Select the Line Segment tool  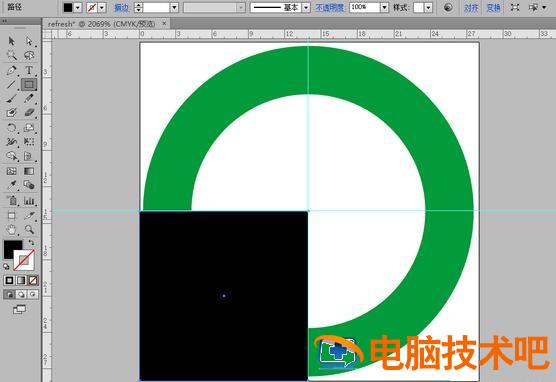click(x=11, y=84)
